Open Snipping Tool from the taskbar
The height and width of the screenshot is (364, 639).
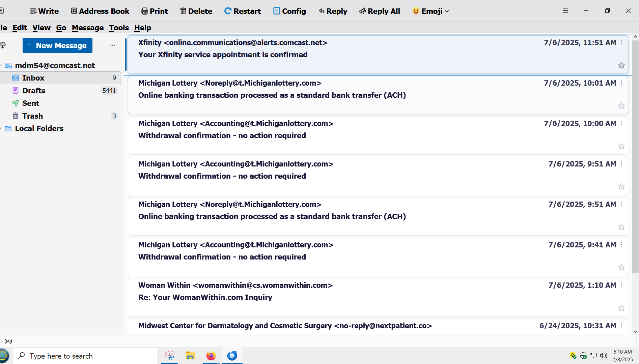tap(169, 356)
